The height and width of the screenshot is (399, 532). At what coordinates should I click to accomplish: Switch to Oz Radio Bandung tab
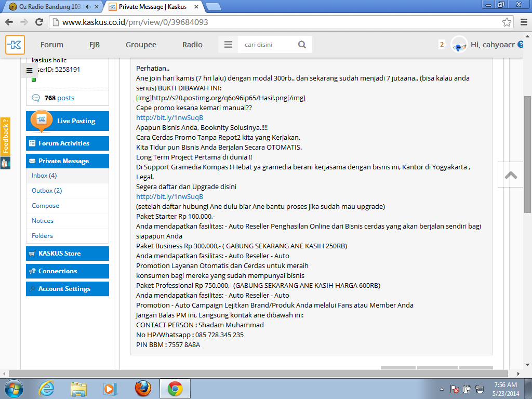50,6
